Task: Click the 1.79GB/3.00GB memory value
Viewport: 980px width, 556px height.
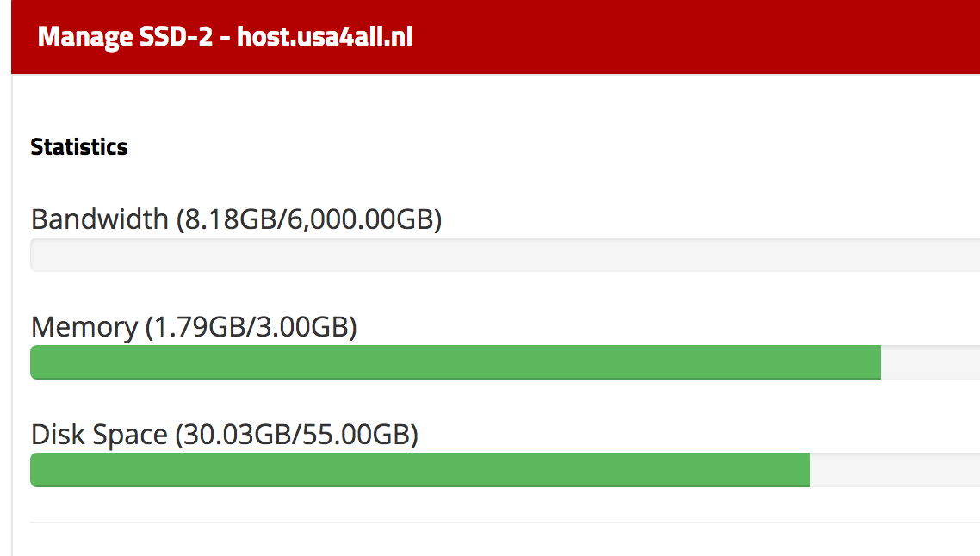Action: (251, 327)
